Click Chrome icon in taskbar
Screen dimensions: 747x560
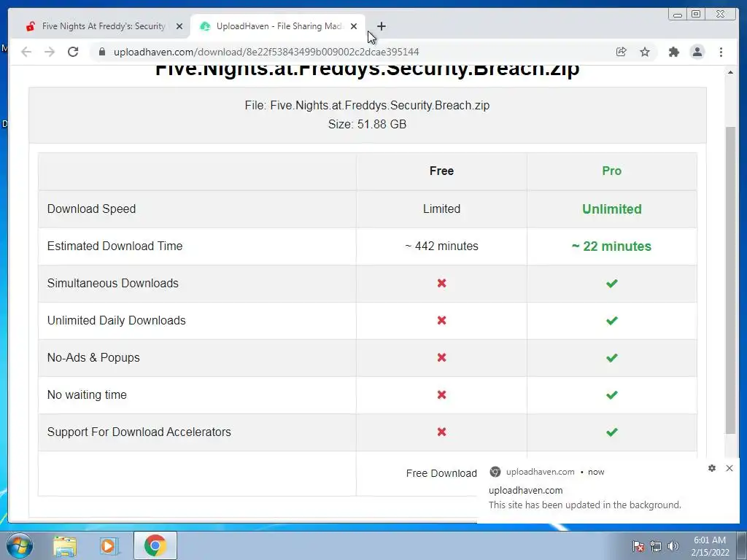pyautogui.click(x=155, y=545)
